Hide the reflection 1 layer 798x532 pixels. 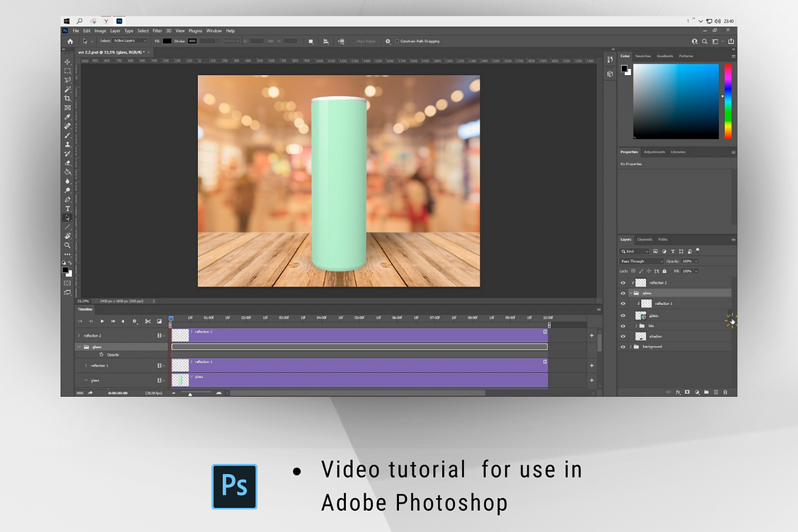coord(623,303)
